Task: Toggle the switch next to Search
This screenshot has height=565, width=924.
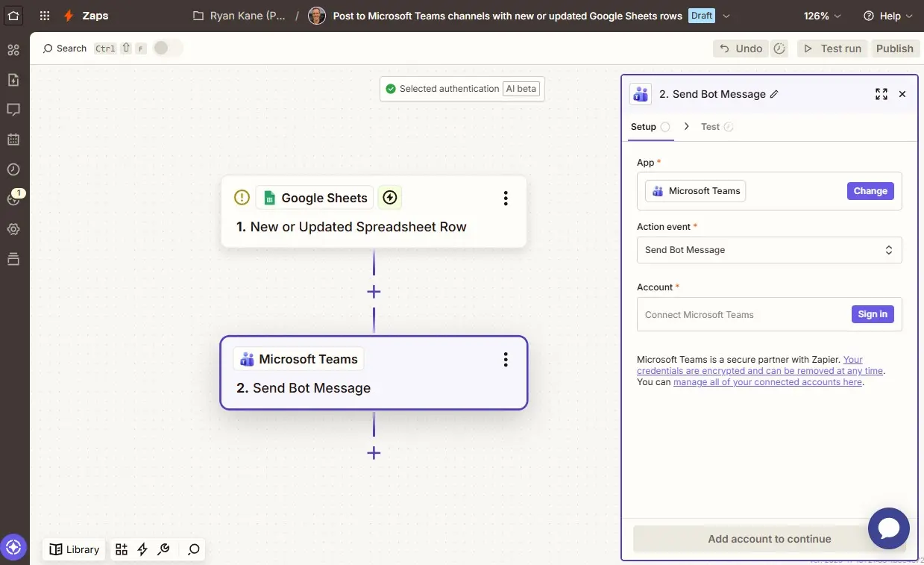Action: tap(167, 49)
